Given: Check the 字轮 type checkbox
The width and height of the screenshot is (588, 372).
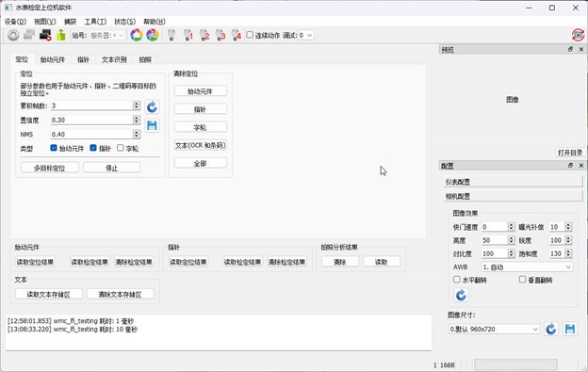Looking at the screenshot, I should click(121, 148).
